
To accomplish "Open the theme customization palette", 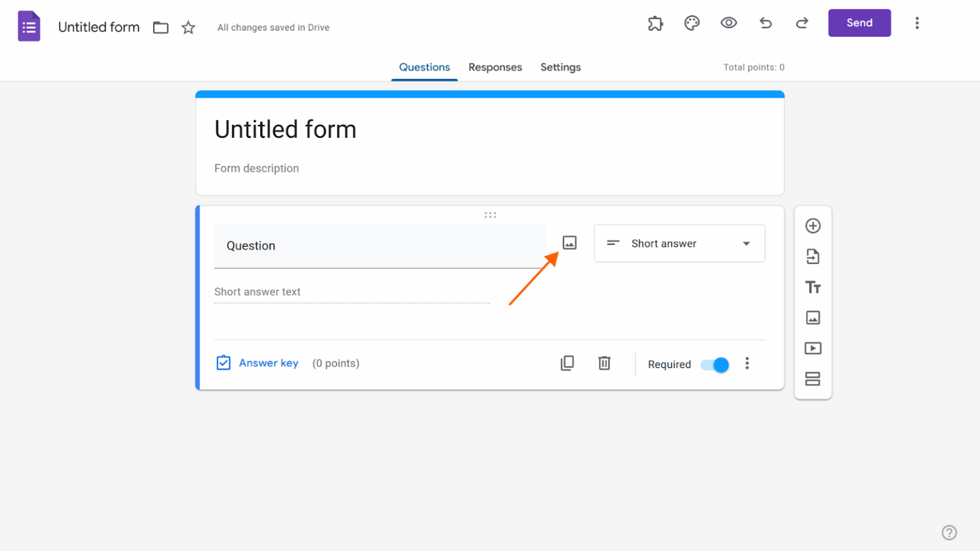I will tap(692, 23).
